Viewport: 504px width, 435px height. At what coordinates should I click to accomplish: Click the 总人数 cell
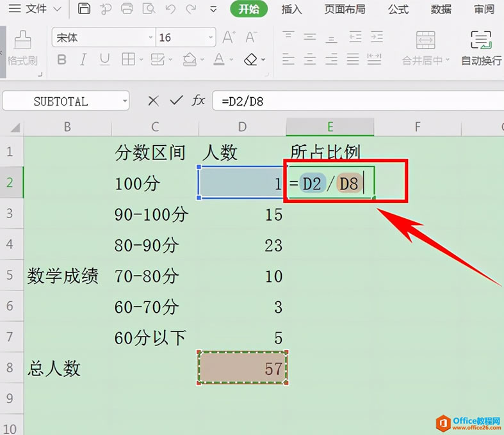[67, 368]
